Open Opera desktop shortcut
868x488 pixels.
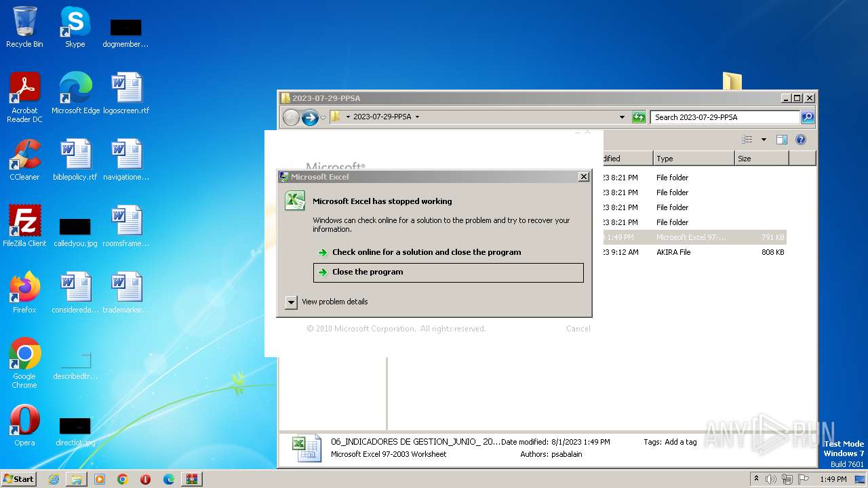point(24,426)
